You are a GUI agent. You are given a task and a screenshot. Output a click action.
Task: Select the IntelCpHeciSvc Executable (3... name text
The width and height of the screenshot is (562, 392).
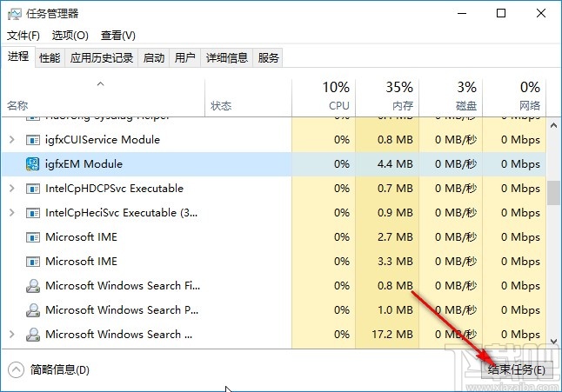121,213
